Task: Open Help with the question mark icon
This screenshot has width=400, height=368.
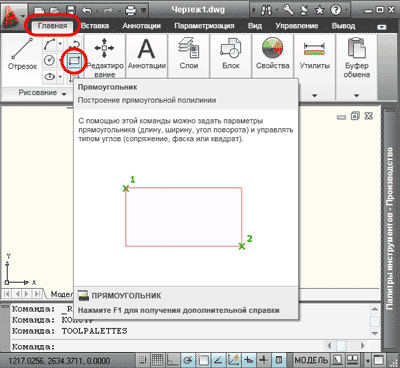Action: (x=336, y=10)
